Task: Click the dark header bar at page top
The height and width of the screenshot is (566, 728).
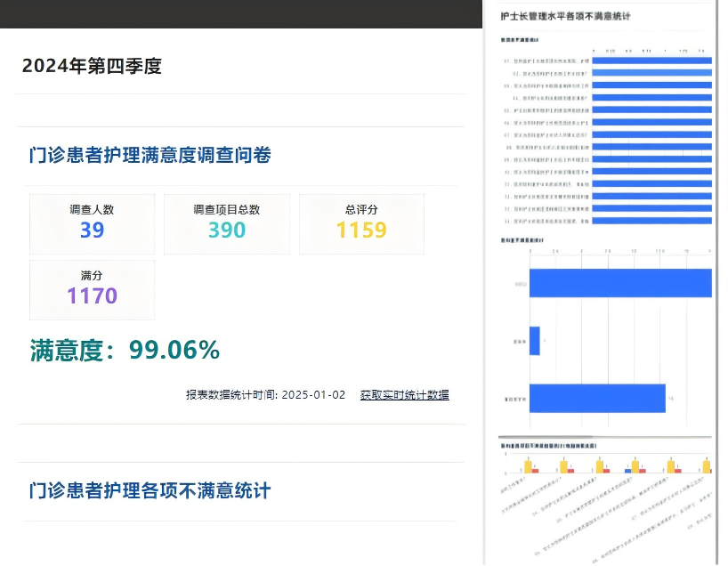Action: [240, 13]
